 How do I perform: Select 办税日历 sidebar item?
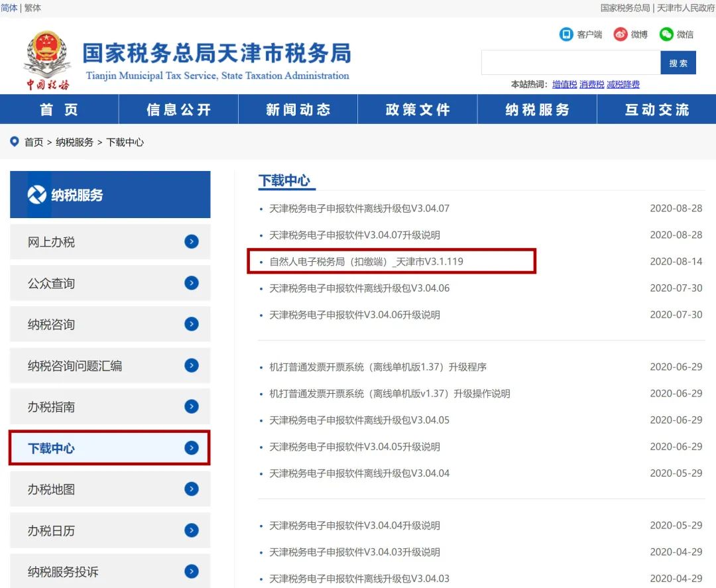click(110, 530)
